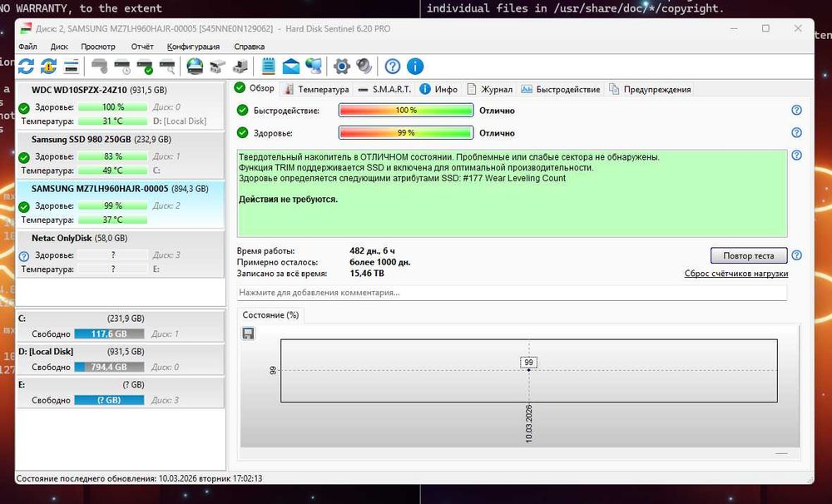Click the Быстродействие 100 % gradient bar

pos(406,111)
